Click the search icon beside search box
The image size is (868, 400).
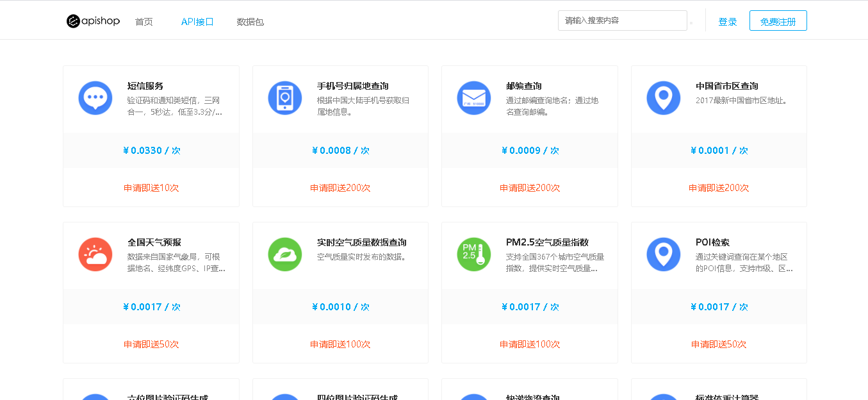(691, 23)
